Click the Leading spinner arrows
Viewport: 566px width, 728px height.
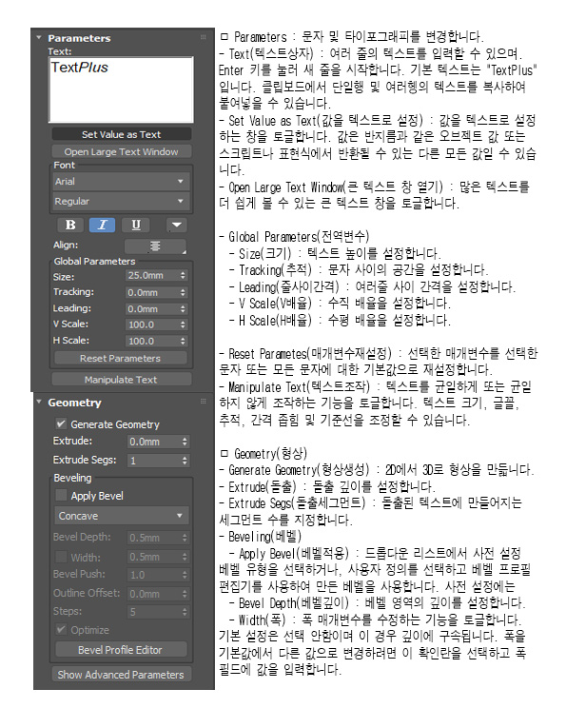coord(183,308)
